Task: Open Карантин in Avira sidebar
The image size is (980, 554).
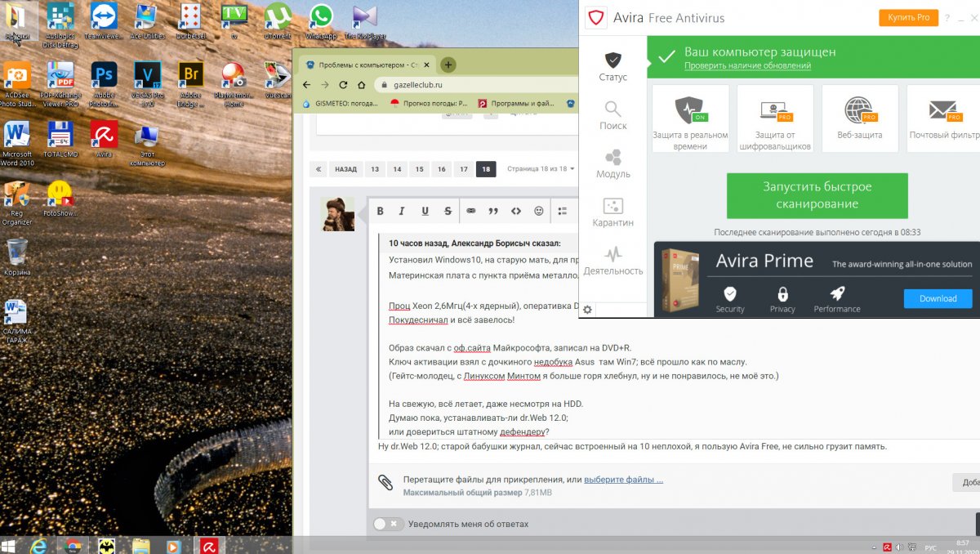Action: click(x=612, y=212)
